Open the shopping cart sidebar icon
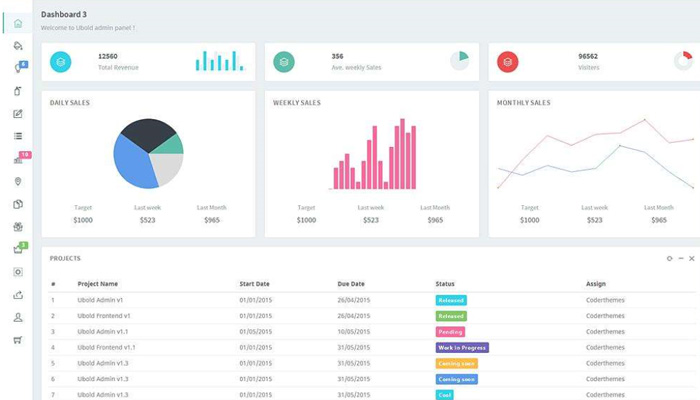 coord(18,340)
